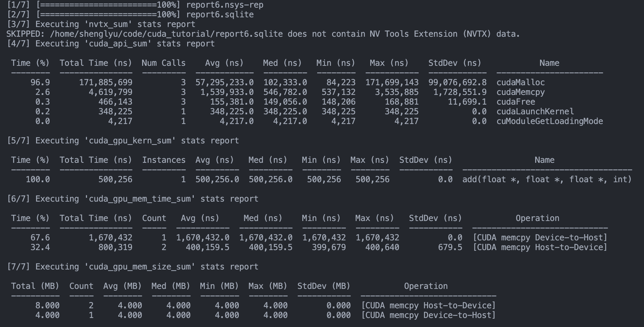This screenshot has height=327, width=644.
Task: Click report6.sqlite on the [2/7] line
Action: coord(220,15)
